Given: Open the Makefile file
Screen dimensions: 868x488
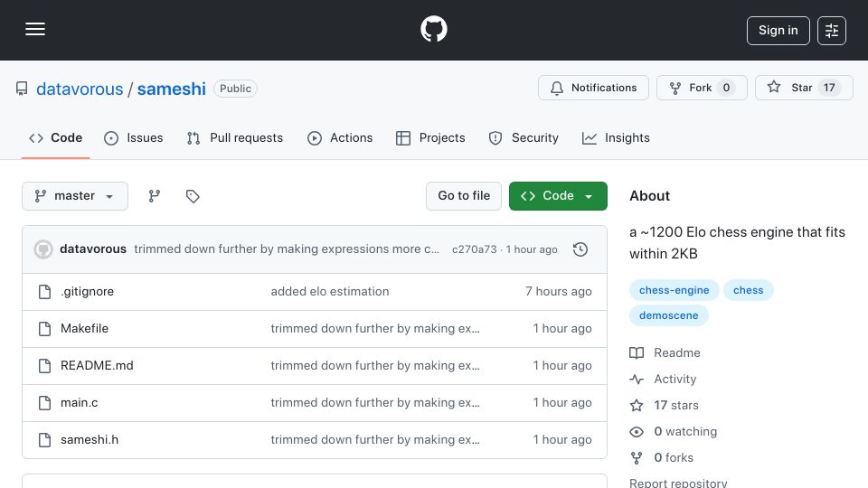Looking at the screenshot, I should pos(84,329).
